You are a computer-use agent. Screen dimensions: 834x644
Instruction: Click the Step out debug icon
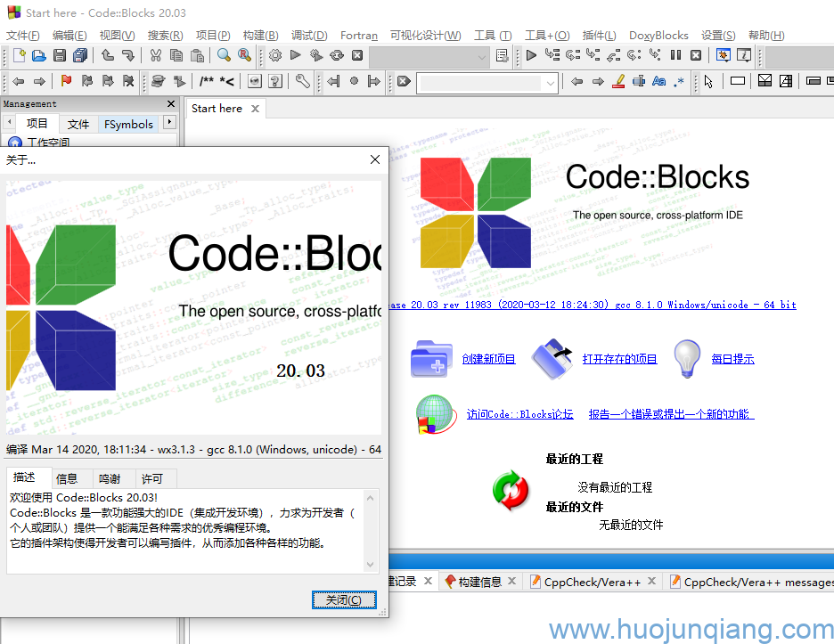pos(614,55)
